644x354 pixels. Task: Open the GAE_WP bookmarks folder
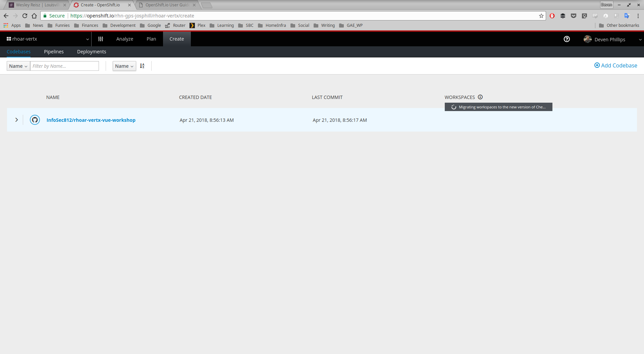[351, 26]
